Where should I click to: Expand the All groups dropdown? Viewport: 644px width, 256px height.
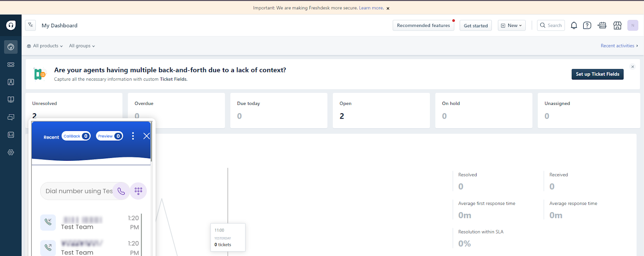click(82, 46)
